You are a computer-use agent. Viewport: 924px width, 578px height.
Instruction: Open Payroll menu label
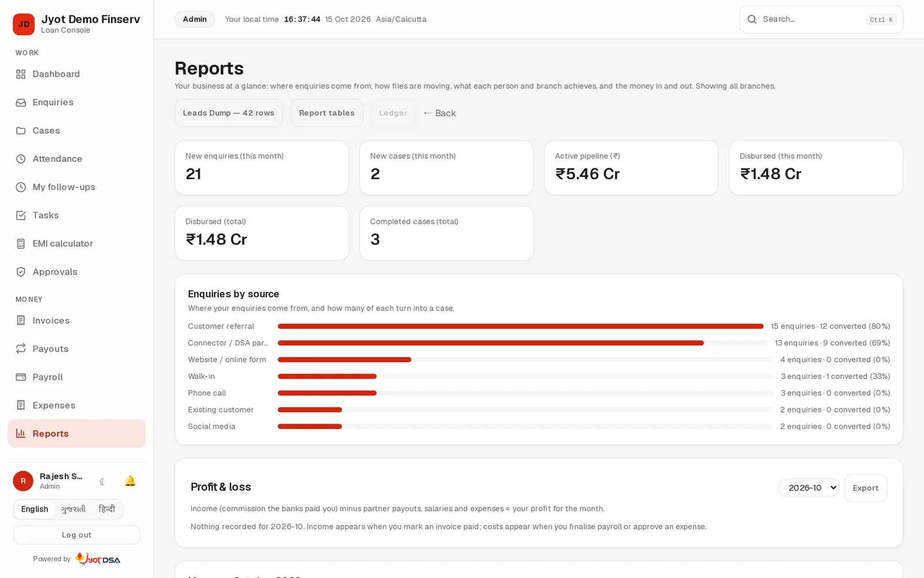click(48, 377)
